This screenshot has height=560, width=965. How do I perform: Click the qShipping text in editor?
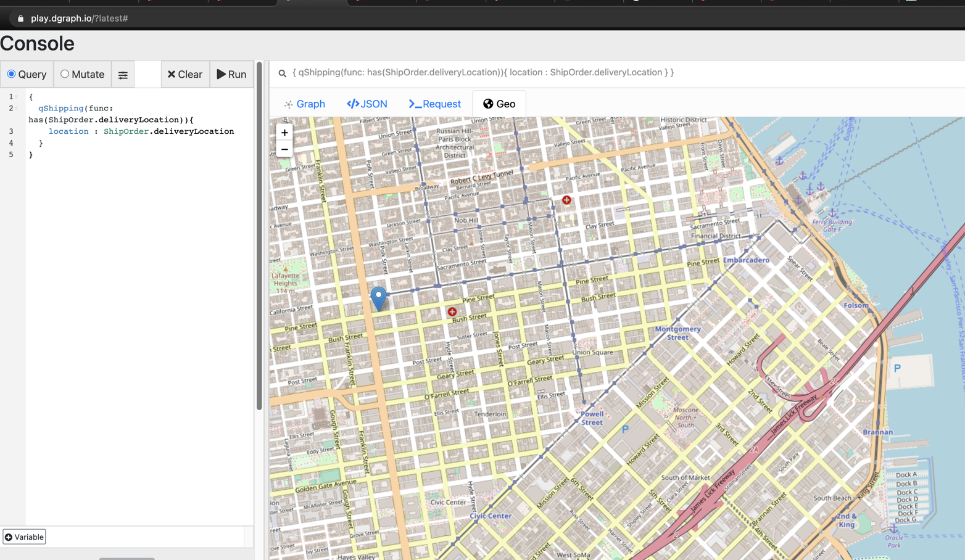point(60,109)
